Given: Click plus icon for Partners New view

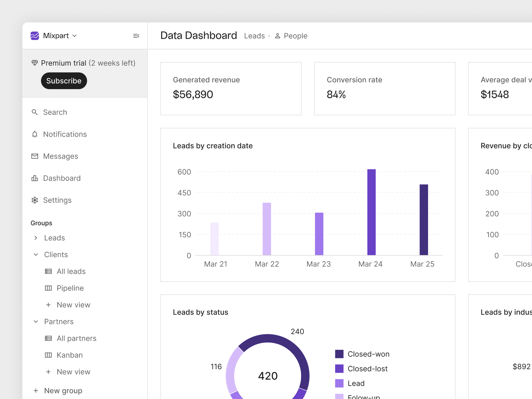Looking at the screenshot, I should [x=48, y=372].
